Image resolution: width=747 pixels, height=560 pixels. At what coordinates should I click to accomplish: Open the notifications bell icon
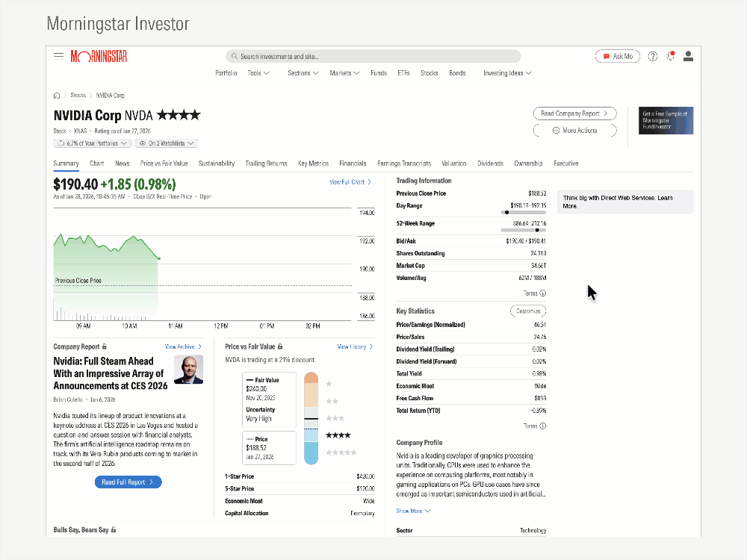pos(671,56)
